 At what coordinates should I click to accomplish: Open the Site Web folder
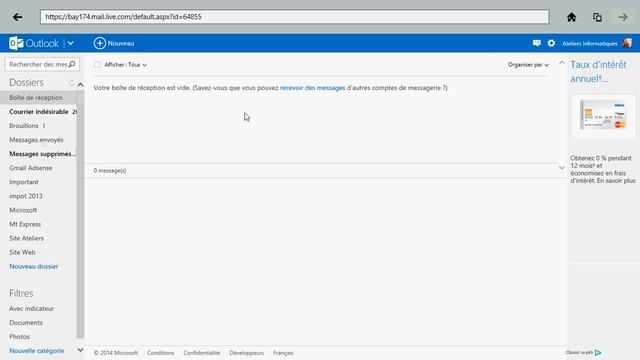pyautogui.click(x=22, y=252)
